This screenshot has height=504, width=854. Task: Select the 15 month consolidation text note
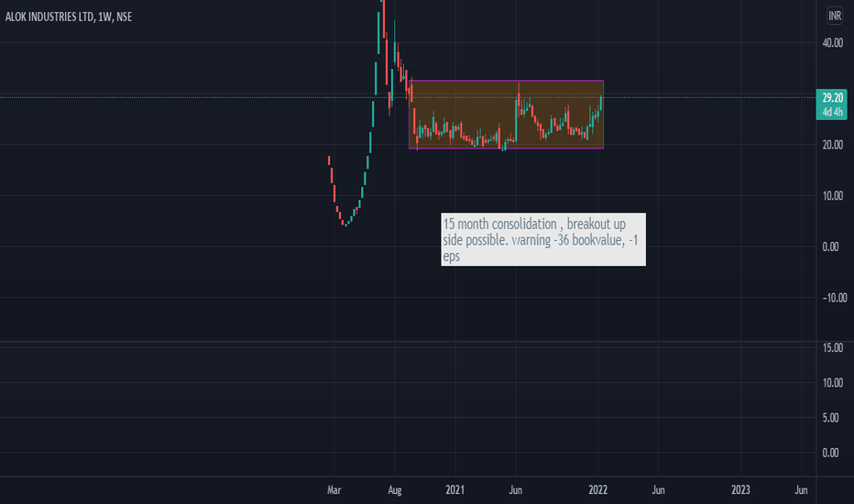(x=543, y=239)
